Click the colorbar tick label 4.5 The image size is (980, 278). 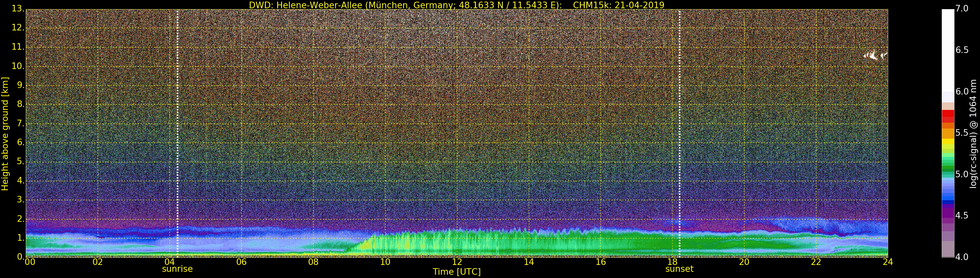(x=962, y=216)
